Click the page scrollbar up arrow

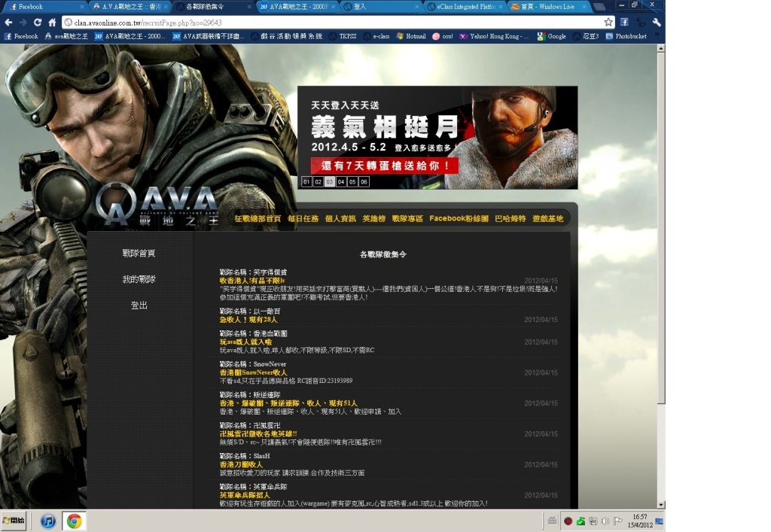click(661, 48)
